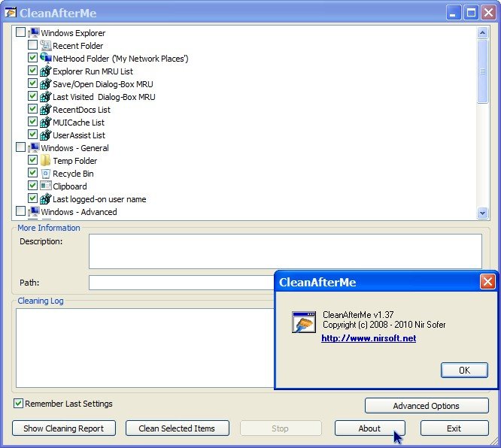Uncheck Last Visited Dialog-Box MRU checkbox
The height and width of the screenshot is (448, 501).
click(32, 95)
